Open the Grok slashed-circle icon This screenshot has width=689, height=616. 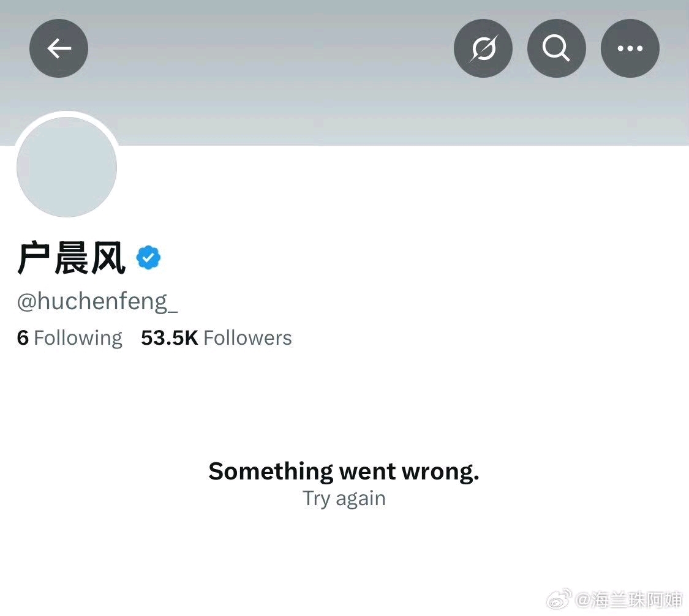point(483,48)
